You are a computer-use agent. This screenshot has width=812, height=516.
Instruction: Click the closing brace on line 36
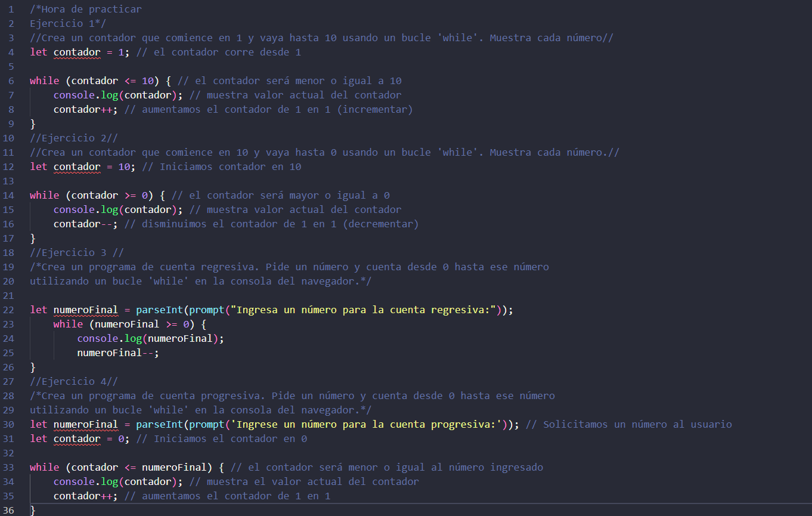point(33,510)
